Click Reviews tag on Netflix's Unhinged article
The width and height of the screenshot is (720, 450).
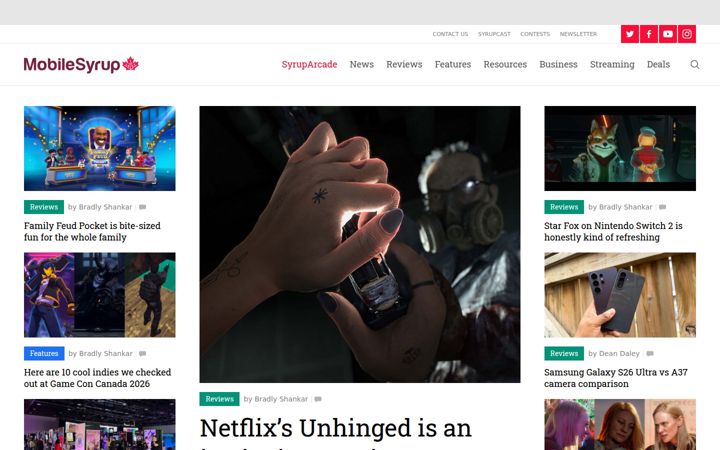(219, 399)
